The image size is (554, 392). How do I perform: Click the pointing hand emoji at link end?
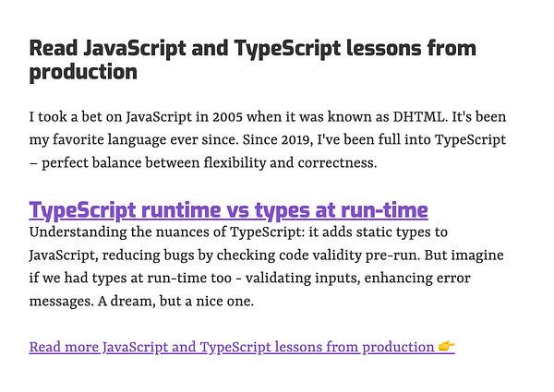(x=446, y=347)
